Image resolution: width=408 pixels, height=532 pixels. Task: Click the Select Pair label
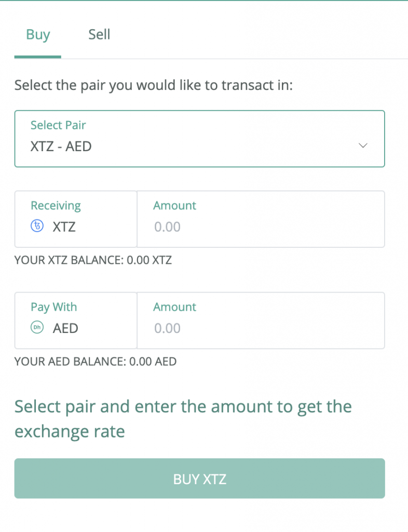click(58, 125)
